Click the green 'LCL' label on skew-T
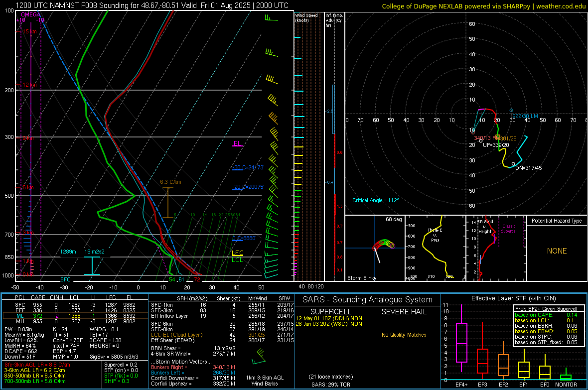Viewport: 588px width, 390px height. [x=237, y=260]
